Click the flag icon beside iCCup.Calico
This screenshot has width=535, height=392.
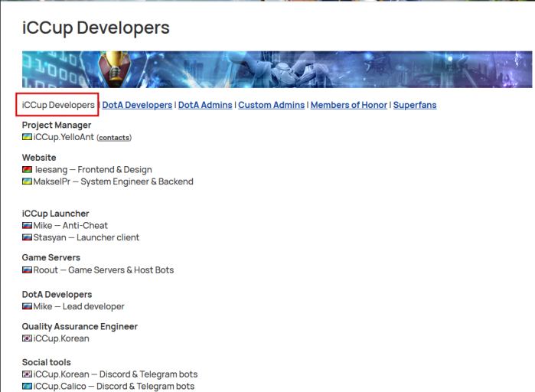tap(27, 386)
